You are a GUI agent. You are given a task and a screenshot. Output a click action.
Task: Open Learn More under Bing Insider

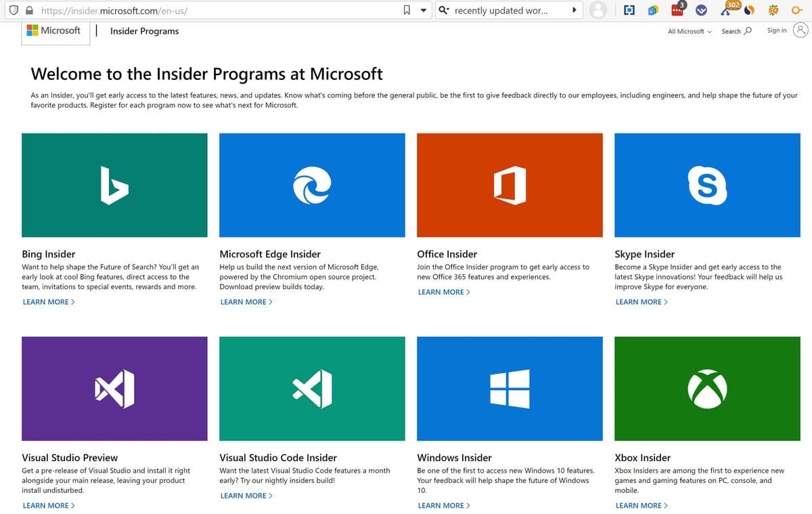pyautogui.click(x=49, y=302)
